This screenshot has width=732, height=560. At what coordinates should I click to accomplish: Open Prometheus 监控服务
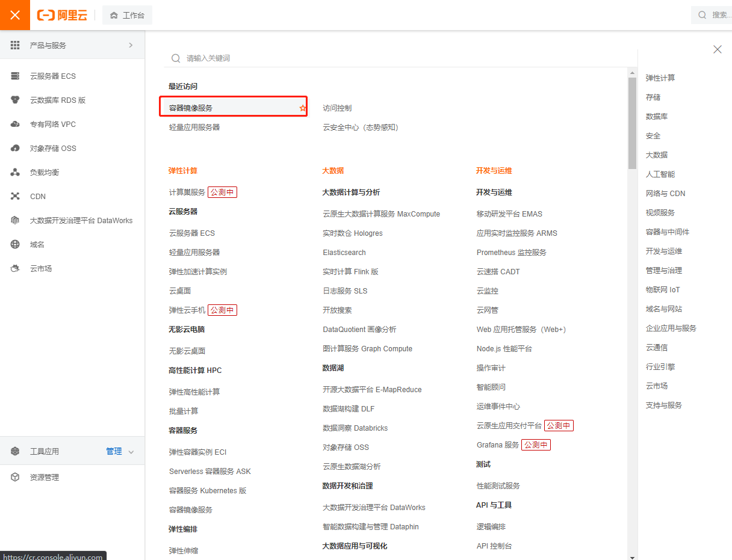pos(512,253)
